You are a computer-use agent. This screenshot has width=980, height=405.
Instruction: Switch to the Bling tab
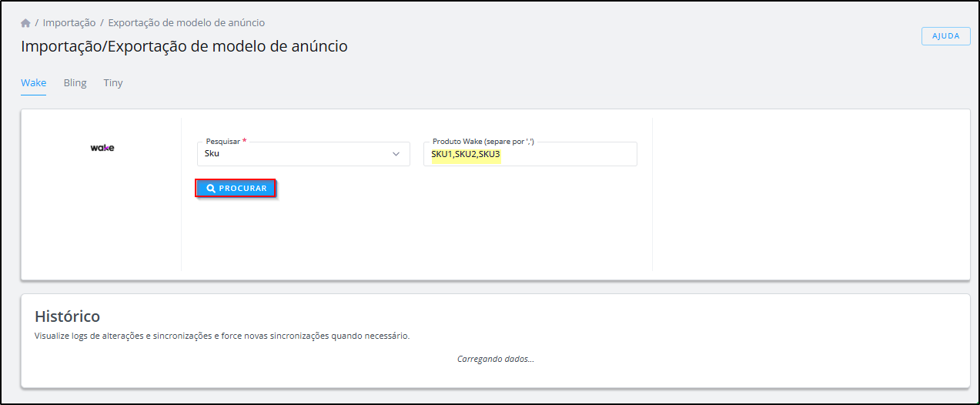[75, 83]
